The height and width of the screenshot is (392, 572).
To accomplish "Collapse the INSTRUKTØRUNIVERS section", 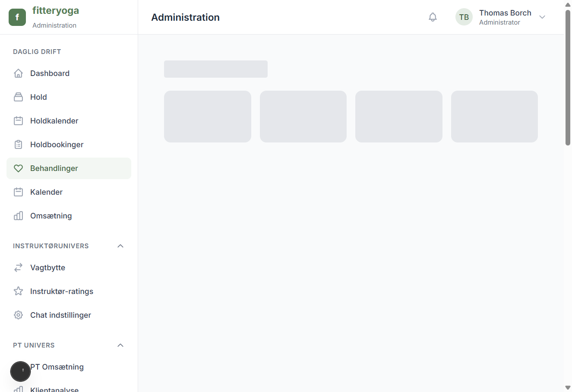I will (120, 246).
